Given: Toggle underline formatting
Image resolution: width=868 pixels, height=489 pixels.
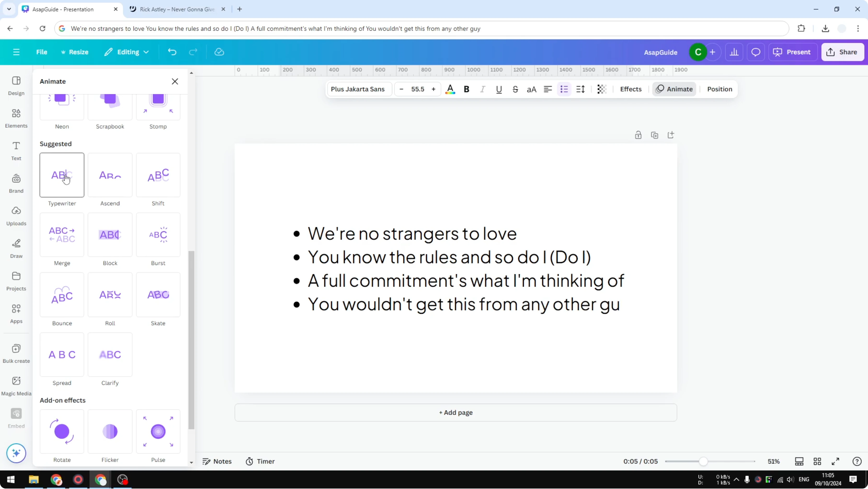Looking at the screenshot, I should (499, 89).
